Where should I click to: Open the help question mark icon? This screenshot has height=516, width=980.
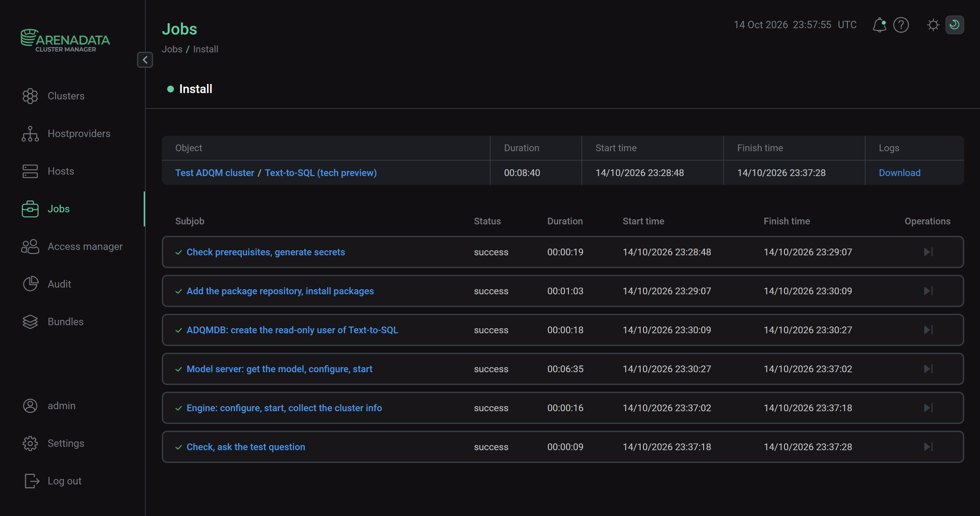pos(901,25)
